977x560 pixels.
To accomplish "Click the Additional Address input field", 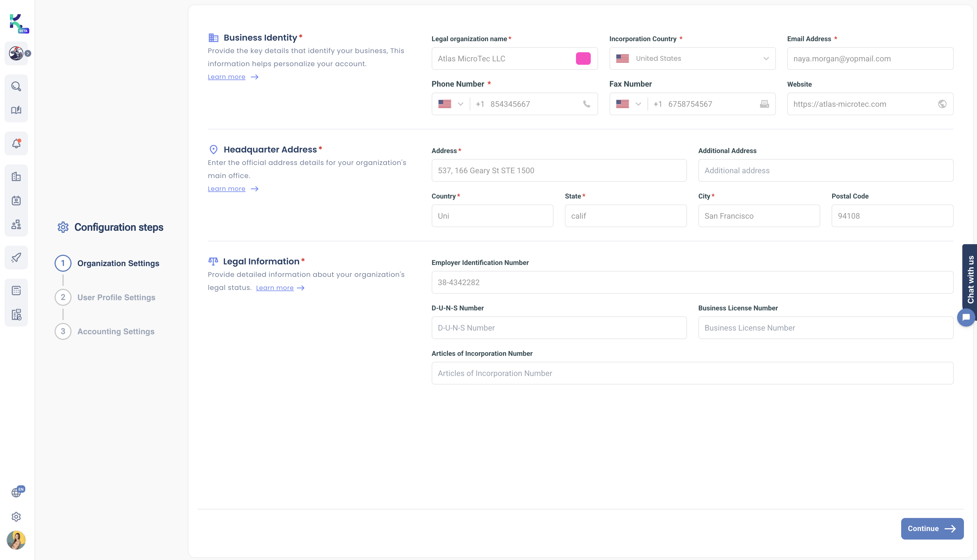I will [825, 170].
